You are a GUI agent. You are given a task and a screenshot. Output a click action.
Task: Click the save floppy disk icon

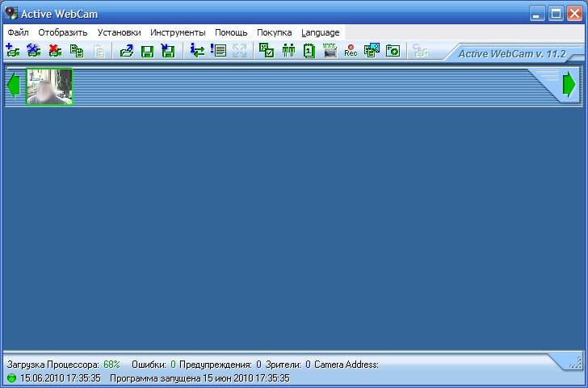[147, 50]
